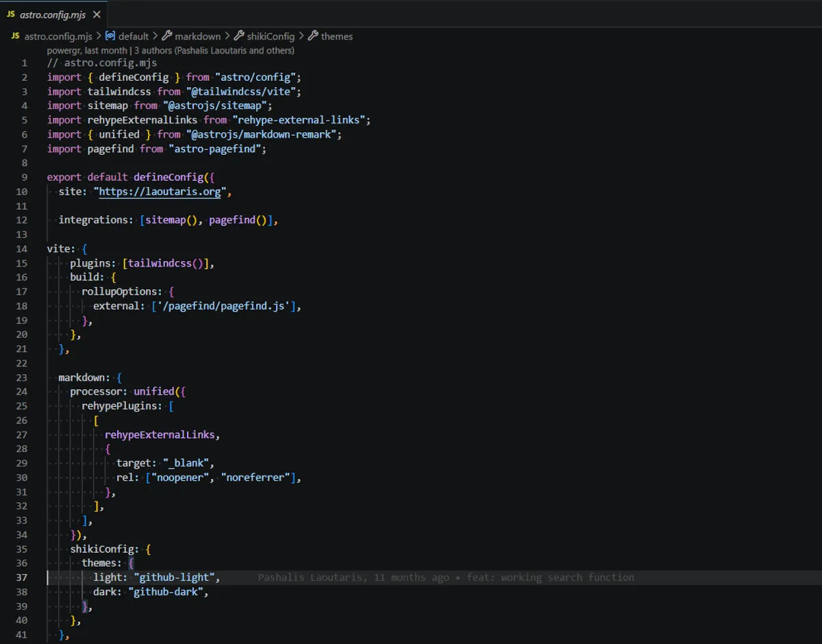Click the symbol icon beside 'default' breadcrumb

tap(110, 36)
